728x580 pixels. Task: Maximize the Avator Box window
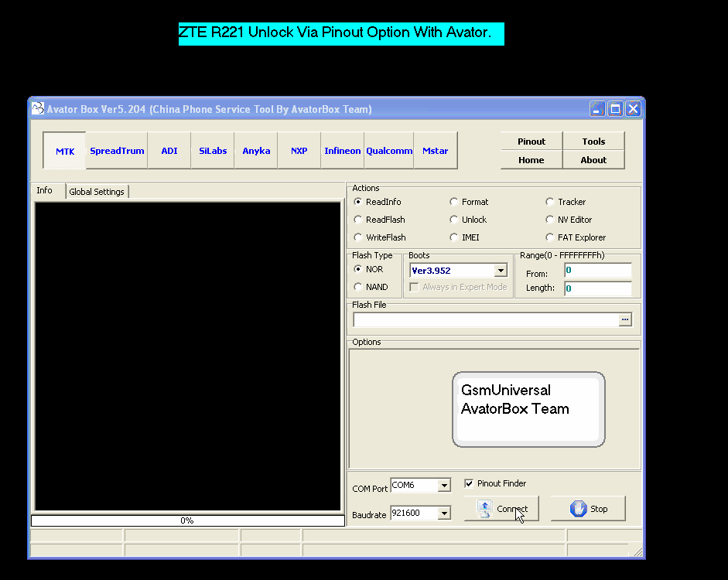tap(615, 109)
